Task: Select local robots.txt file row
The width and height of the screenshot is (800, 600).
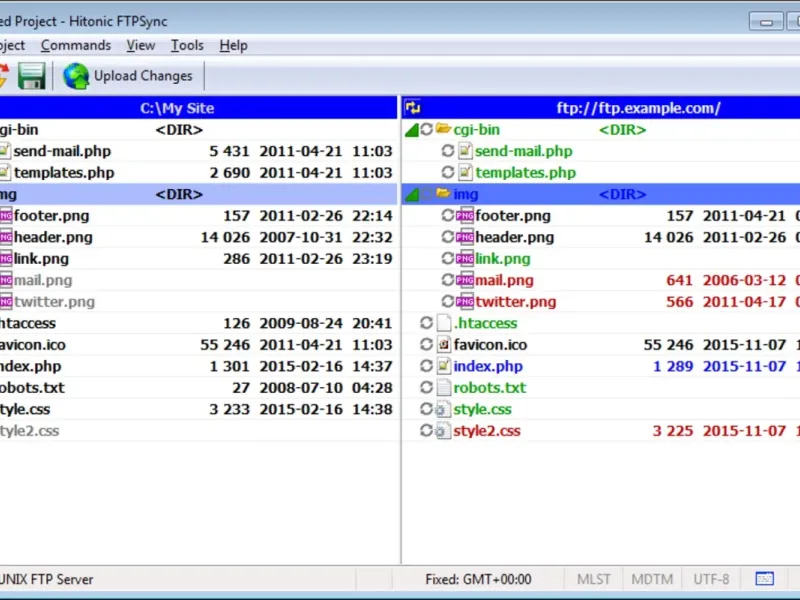Action: (x=198, y=387)
